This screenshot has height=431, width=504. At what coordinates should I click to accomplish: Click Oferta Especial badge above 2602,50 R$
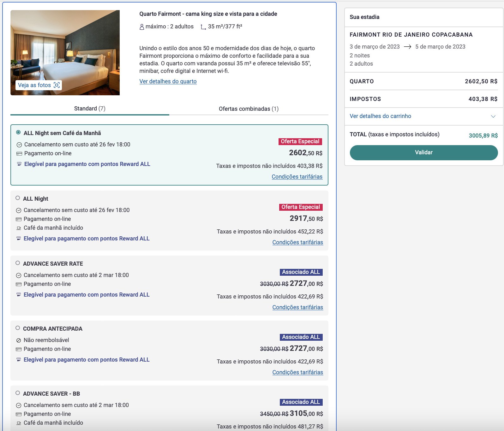point(300,141)
